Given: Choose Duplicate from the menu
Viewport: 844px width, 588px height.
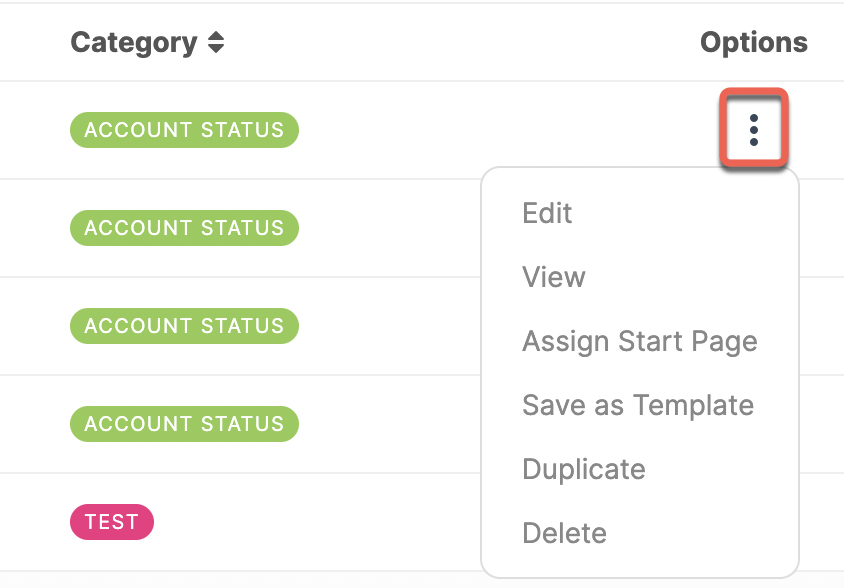Looking at the screenshot, I should tap(583, 469).
